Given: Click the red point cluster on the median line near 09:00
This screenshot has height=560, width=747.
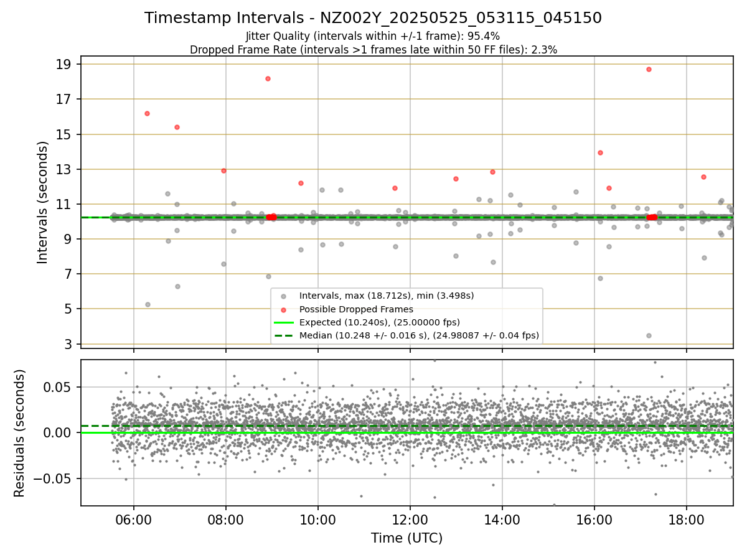Looking at the screenshot, I should point(271,217).
